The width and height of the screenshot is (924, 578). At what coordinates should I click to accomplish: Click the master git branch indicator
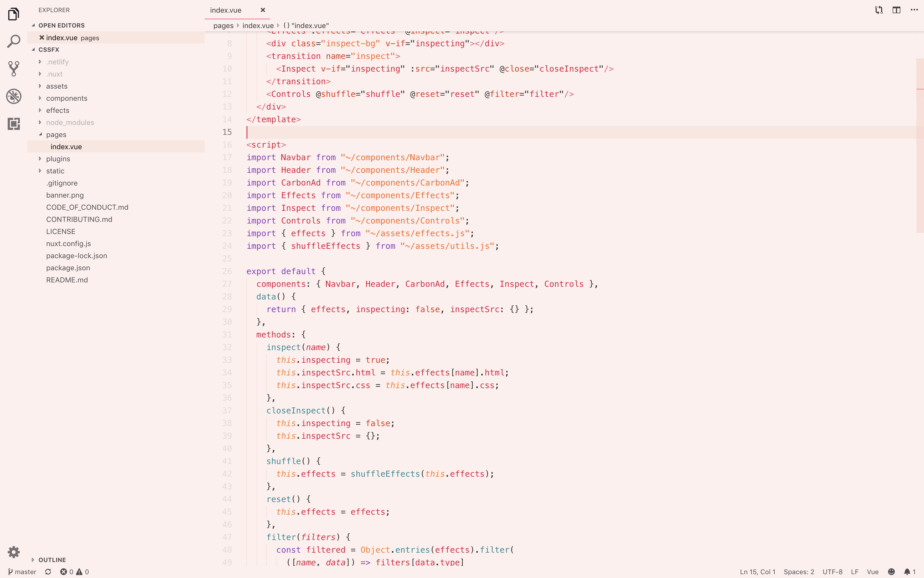point(22,571)
